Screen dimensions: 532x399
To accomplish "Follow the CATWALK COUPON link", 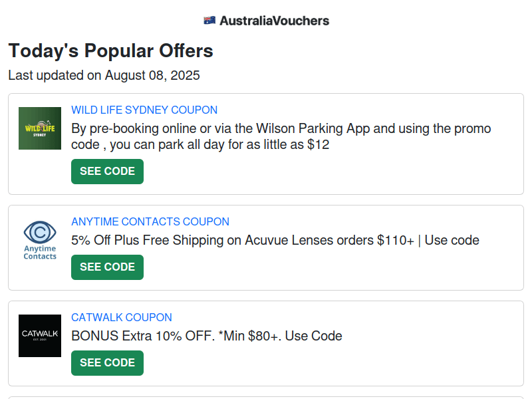I will [122, 318].
